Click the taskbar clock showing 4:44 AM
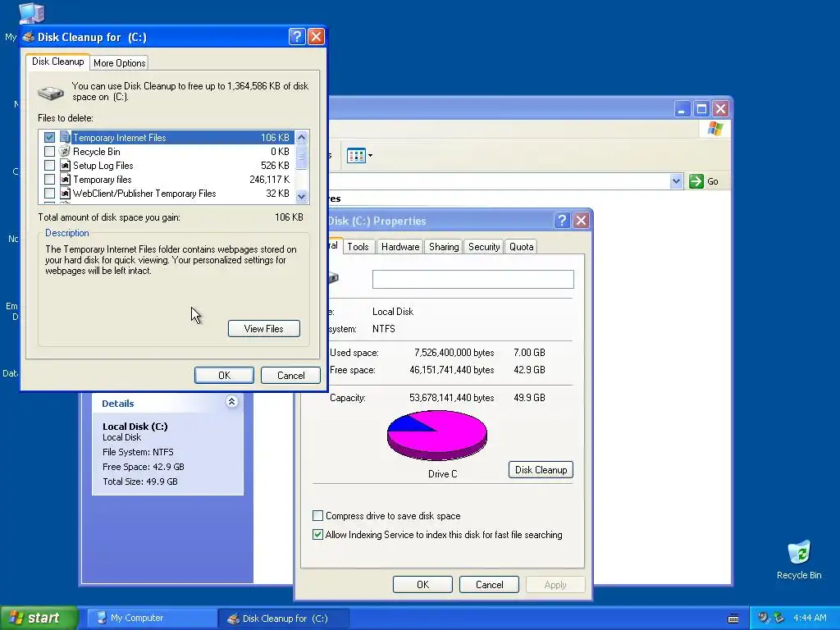Viewport: 840px width, 630px height. click(x=810, y=618)
